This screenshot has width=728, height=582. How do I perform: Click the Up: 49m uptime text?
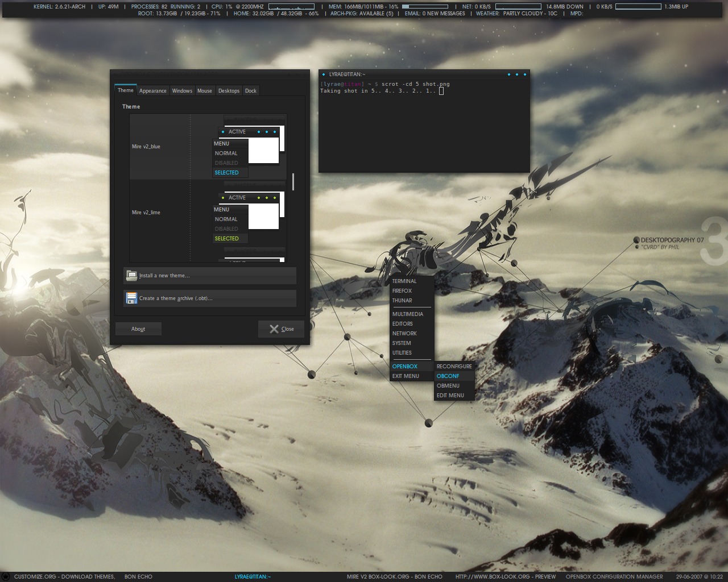click(x=108, y=6)
